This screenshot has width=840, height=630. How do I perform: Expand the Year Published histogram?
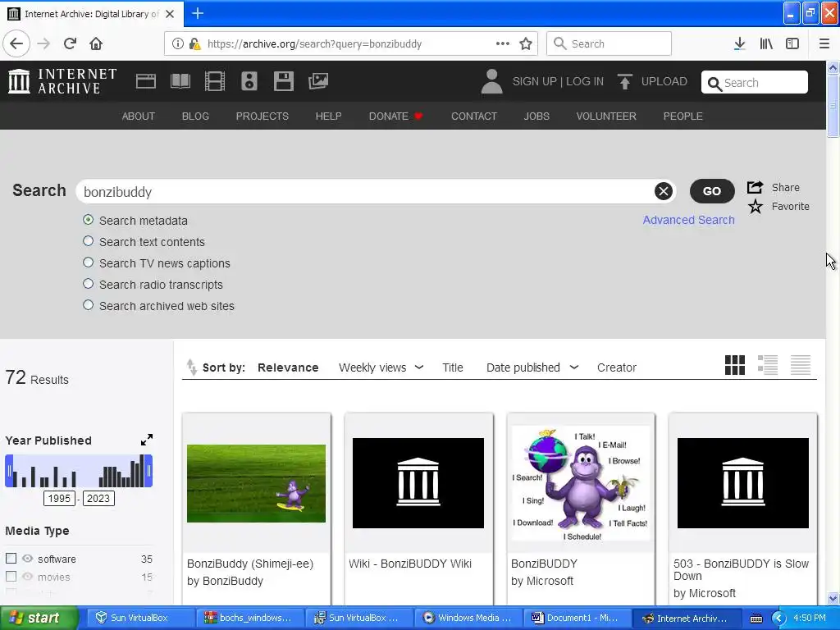147,440
